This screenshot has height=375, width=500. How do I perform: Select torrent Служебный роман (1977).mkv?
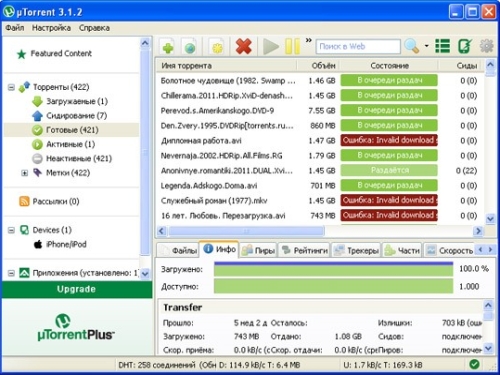(x=214, y=201)
